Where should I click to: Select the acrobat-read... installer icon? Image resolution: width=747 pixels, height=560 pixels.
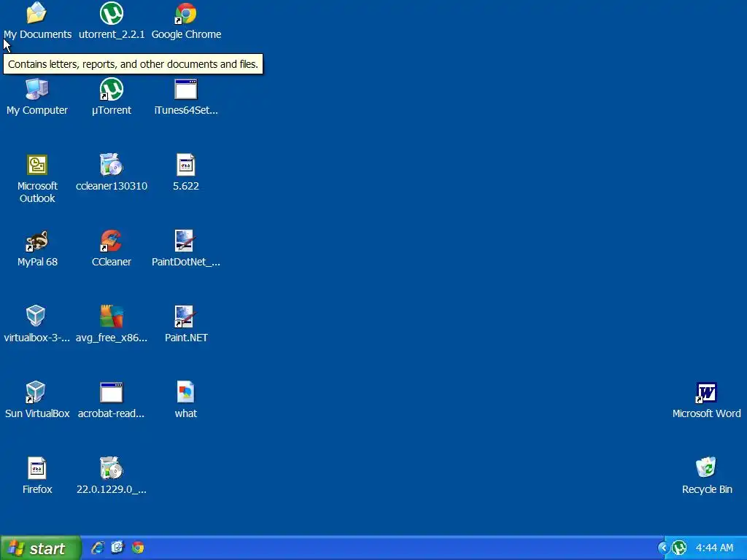coord(112,392)
